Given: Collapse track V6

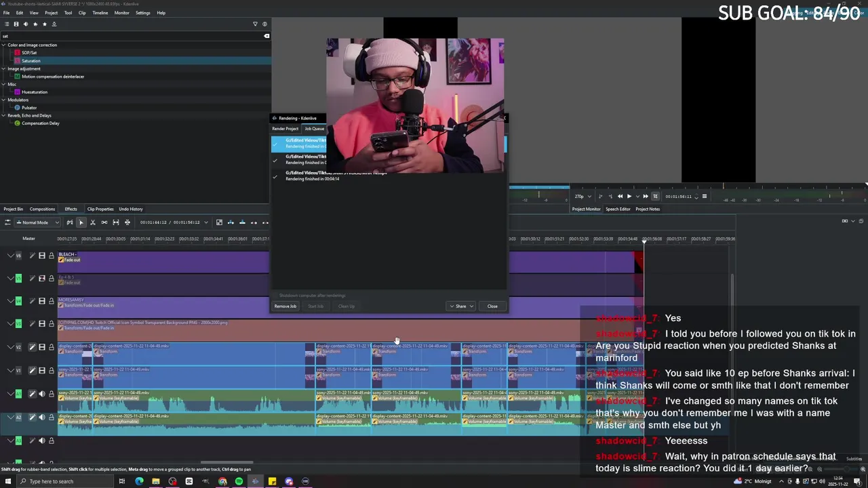Looking at the screenshot, I should [x=10, y=256].
